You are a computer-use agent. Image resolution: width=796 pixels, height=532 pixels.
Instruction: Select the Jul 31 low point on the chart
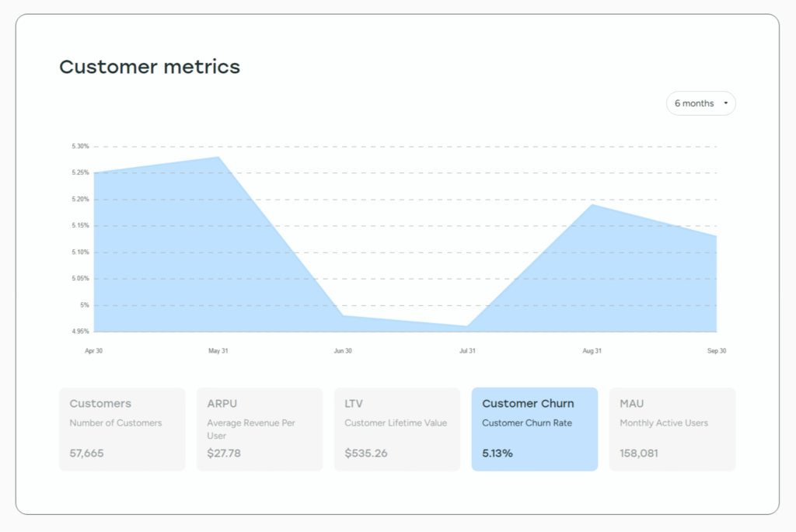coord(467,326)
